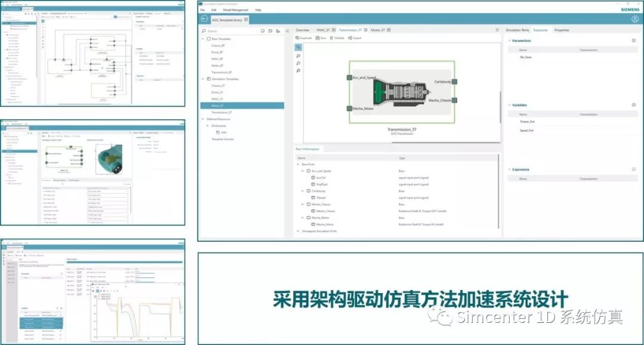Image resolution: width=644 pixels, height=345 pixels.
Task: Click the search magnifier in the library panel
Action: 204,31
